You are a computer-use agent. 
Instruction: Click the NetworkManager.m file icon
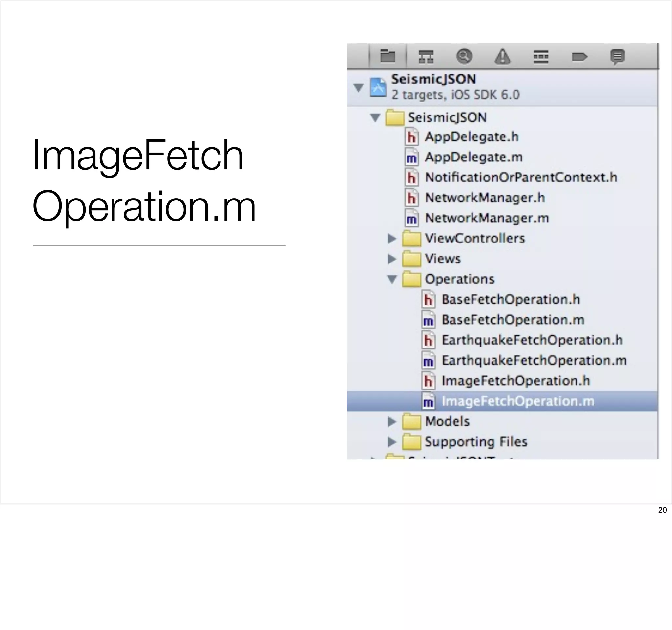(x=411, y=218)
